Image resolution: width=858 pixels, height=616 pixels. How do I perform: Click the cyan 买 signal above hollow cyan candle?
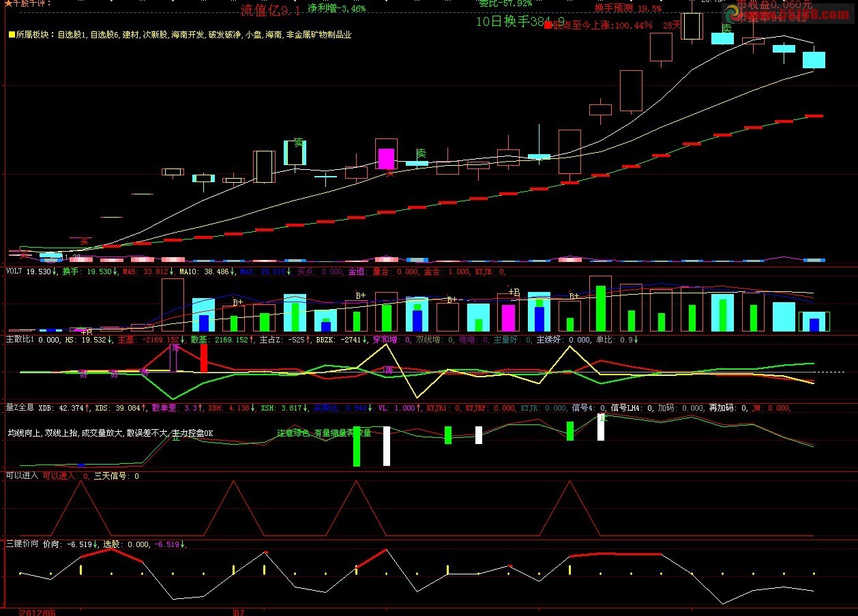coord(298,143)
